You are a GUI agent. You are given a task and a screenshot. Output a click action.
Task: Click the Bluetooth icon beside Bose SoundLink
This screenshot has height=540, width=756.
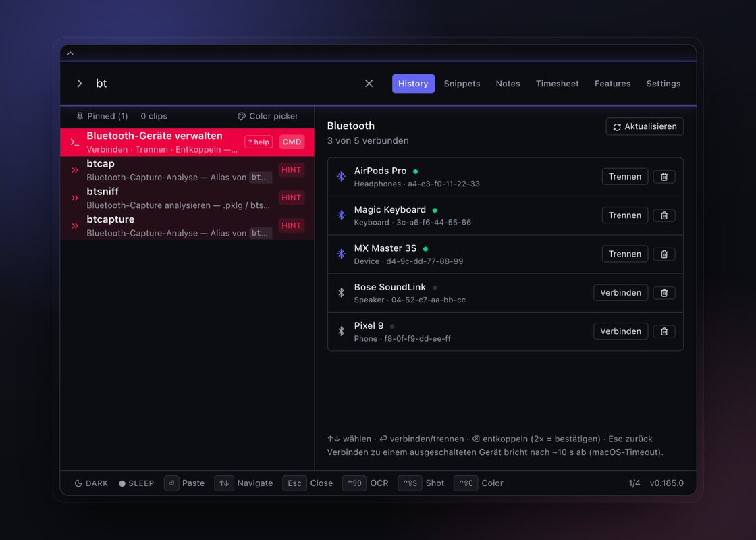341,293
